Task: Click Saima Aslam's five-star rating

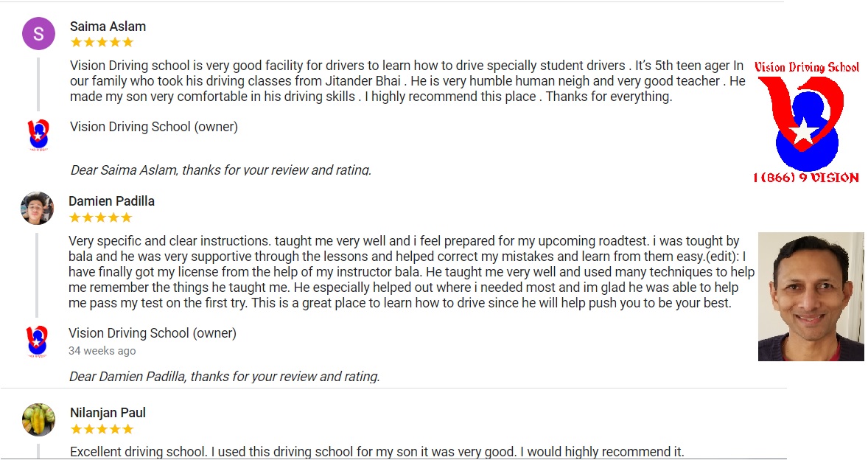Action: [102, 42]
